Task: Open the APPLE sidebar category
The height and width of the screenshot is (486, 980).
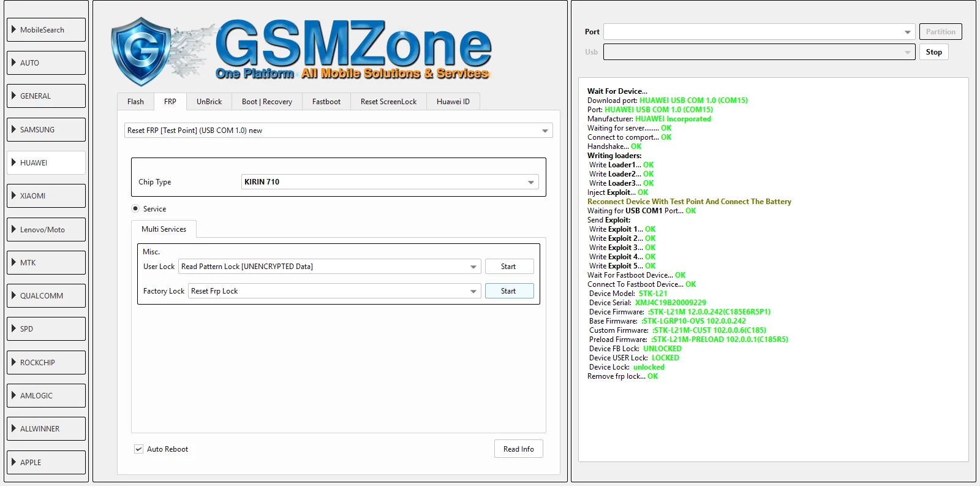Action: point(46,462)
